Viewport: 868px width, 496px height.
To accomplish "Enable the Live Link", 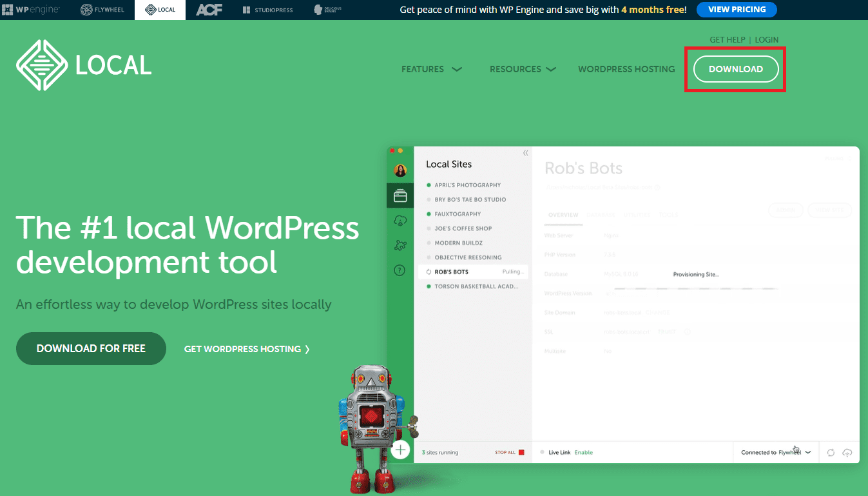I will 584,453.
